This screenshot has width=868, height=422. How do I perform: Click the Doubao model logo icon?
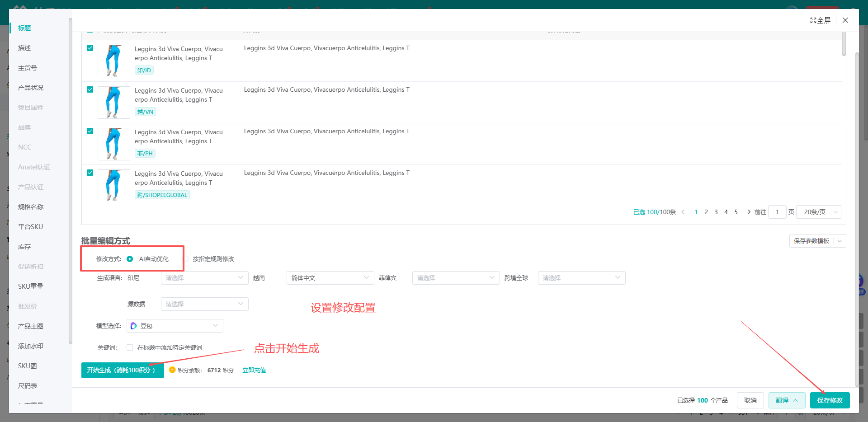(134, 326)
